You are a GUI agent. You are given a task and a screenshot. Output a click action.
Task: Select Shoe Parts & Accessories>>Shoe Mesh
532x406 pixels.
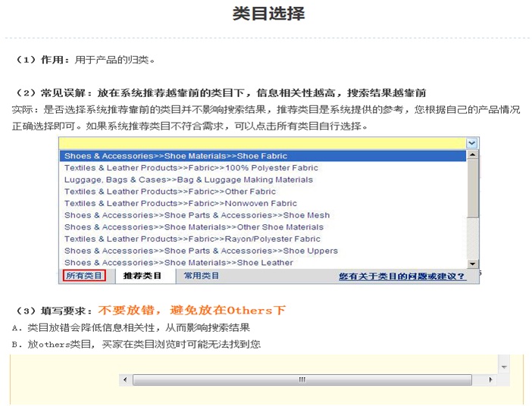tap(263, 215)
